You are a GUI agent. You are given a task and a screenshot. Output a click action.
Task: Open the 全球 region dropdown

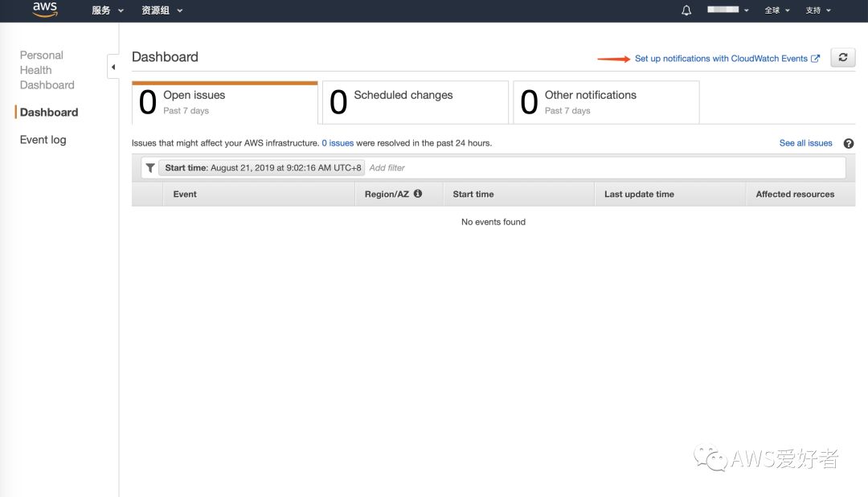click(x=776, y=10)
